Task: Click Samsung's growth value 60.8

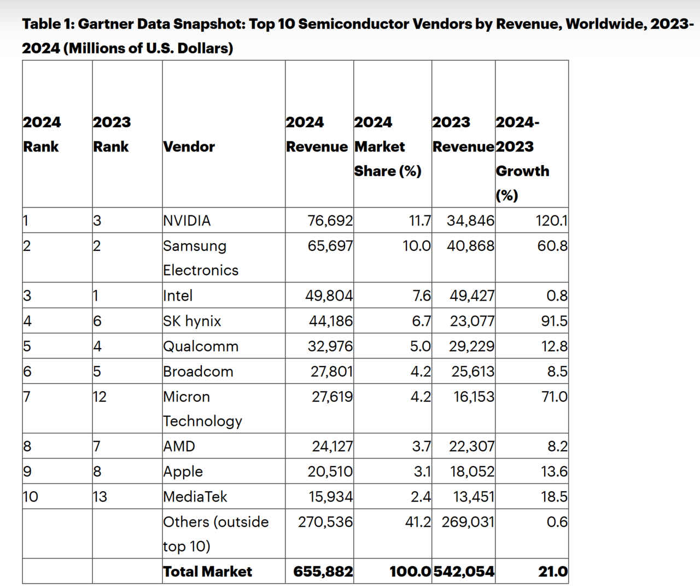Action: click(x=553, y=245)
